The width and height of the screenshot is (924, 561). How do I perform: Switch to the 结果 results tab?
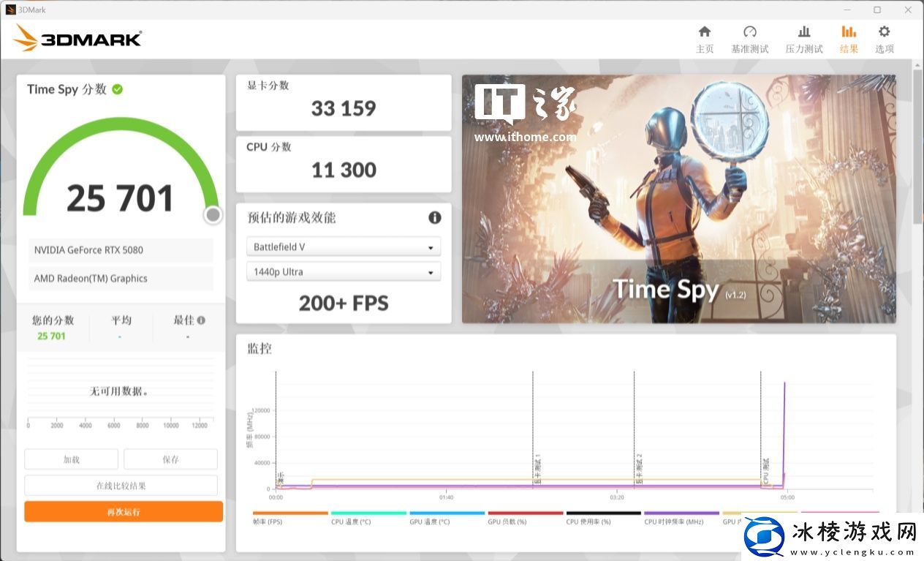(x=848, y=39)
